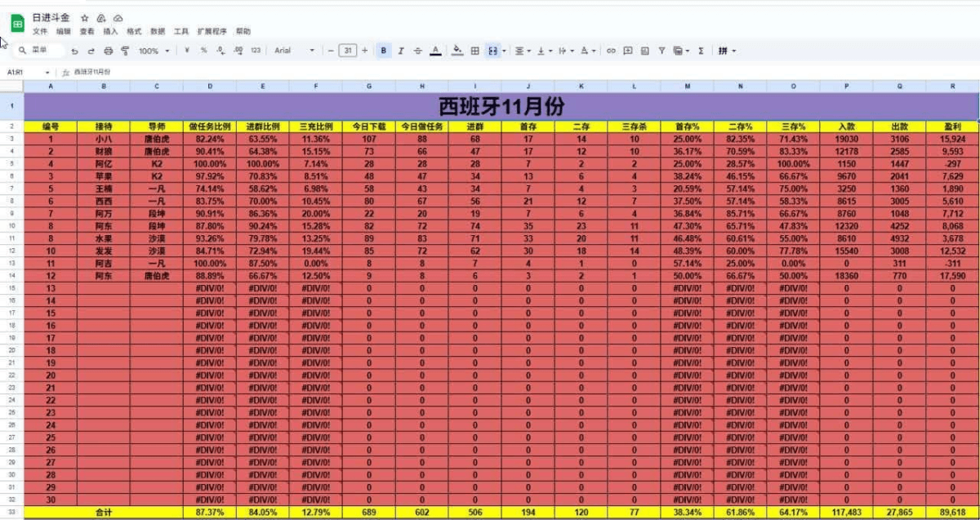Open vertical align dropdown
The image size is (980, 520).
point(544,51)
